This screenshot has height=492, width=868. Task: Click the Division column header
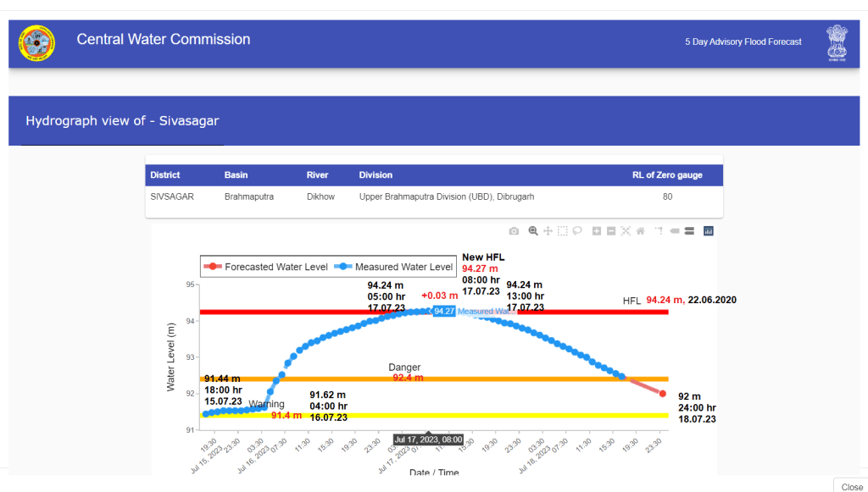pos(376,174)
